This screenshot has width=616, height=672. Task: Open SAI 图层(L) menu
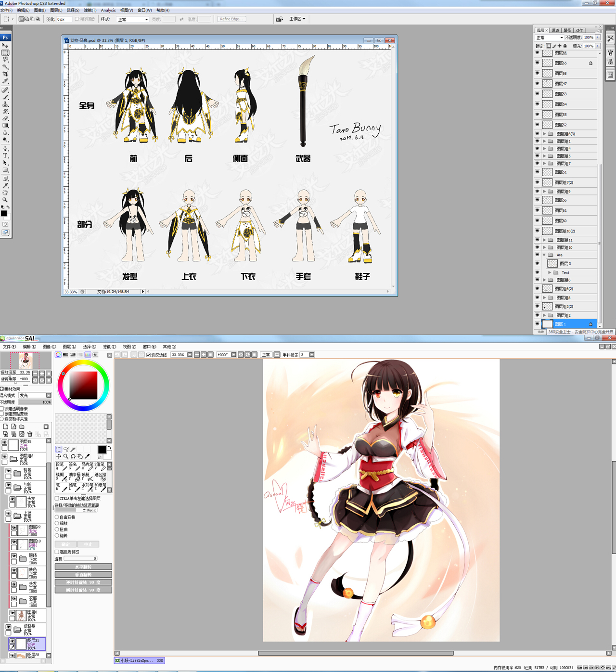(69, 347)
